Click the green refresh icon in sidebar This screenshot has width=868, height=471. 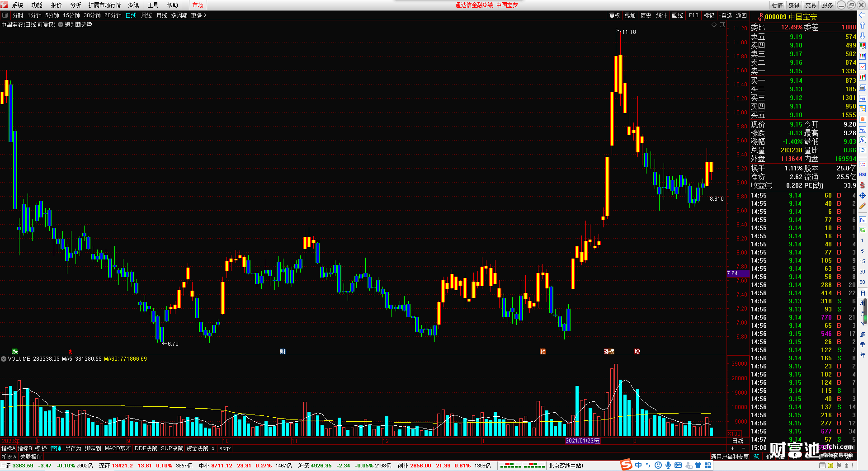tap(863, 230)
